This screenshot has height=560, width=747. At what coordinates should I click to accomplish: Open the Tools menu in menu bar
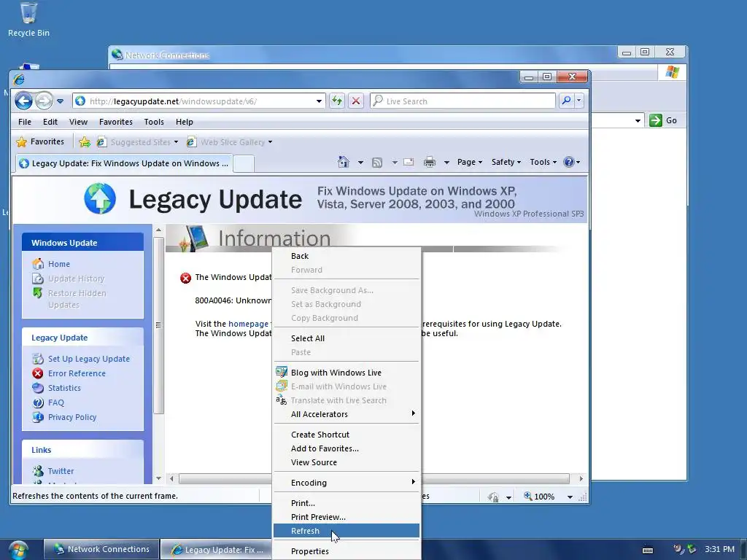click(x=154, y=122)
